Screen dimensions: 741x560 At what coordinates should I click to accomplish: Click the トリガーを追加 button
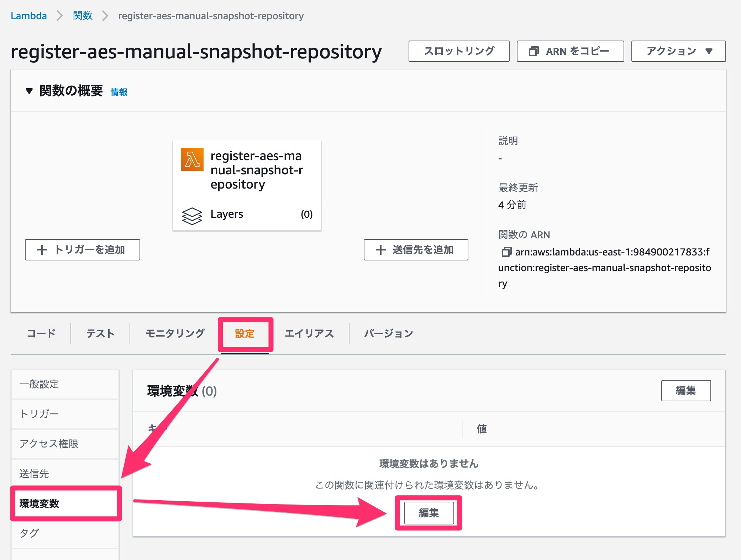[x=83, y=250]
